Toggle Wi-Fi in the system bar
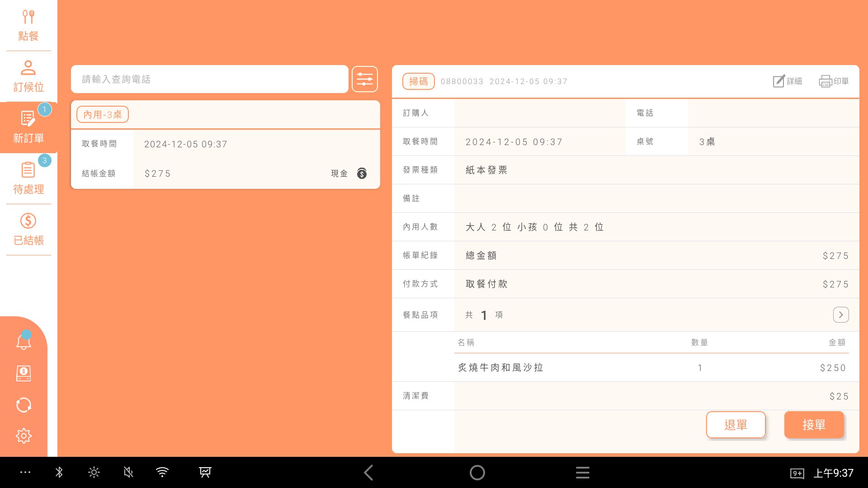This screenshot has width=868, height=488. point(162,473)
